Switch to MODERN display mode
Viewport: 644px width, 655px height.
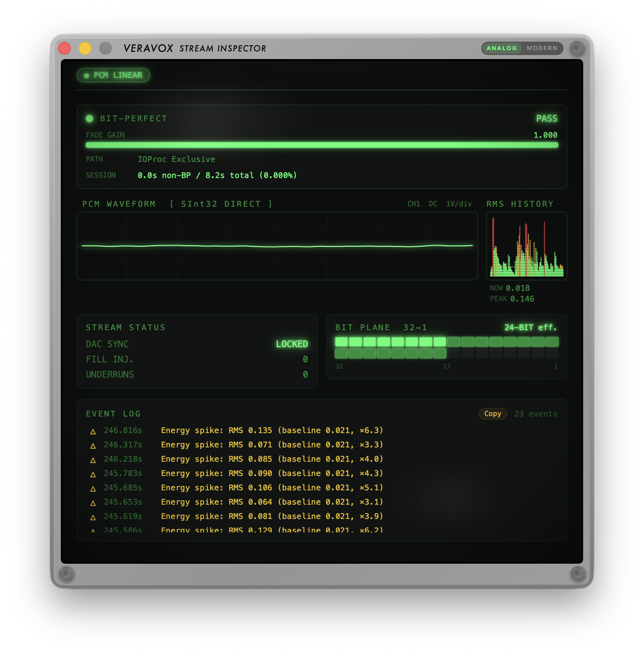point(542,48)
